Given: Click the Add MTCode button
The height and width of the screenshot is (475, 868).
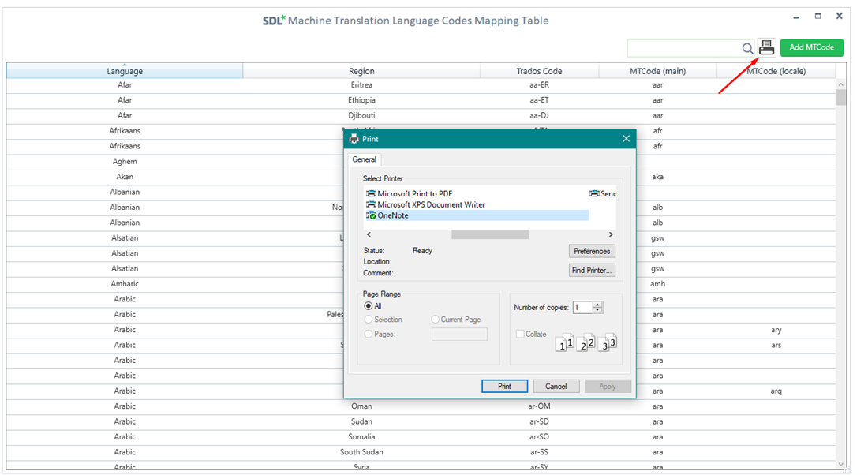Looking at the screenshot, I should point(811,47).
